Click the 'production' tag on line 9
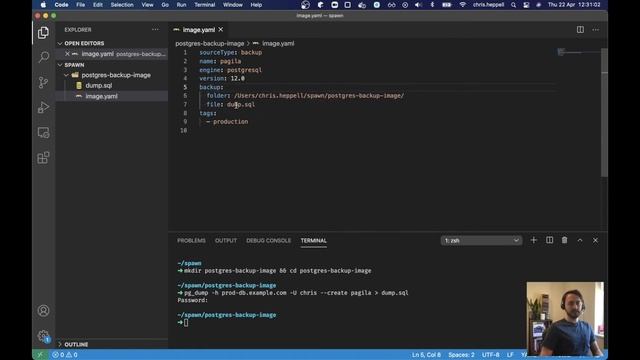 [230, 122]
